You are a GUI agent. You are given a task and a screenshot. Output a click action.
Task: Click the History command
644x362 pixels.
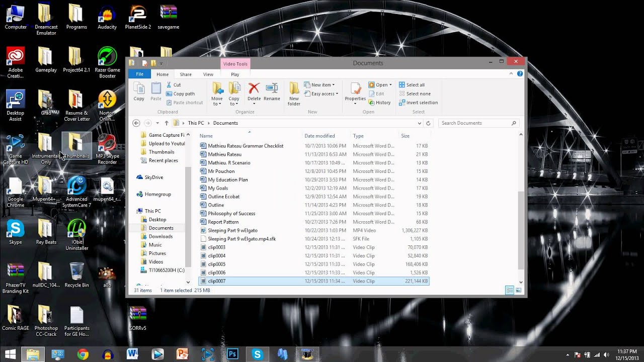tap(379, 103)
